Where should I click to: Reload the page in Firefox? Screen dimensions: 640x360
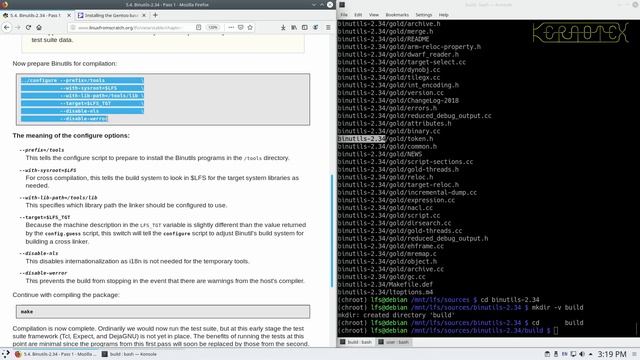(x=28, y=27)
